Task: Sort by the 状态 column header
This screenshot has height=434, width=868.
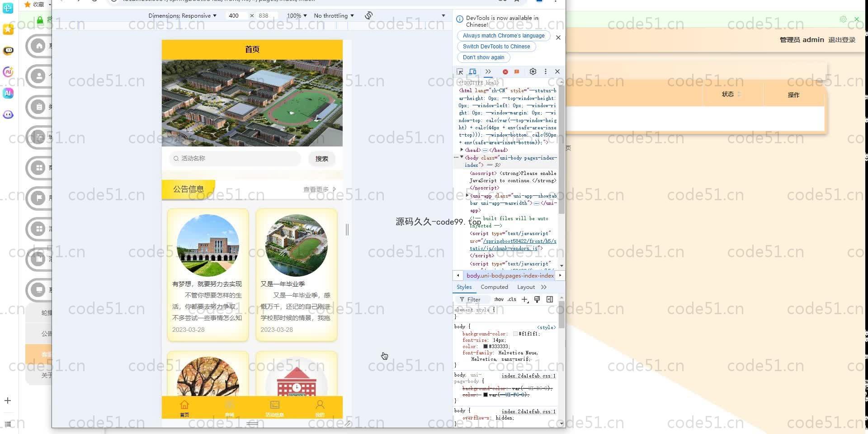Action: click(731, 94)
